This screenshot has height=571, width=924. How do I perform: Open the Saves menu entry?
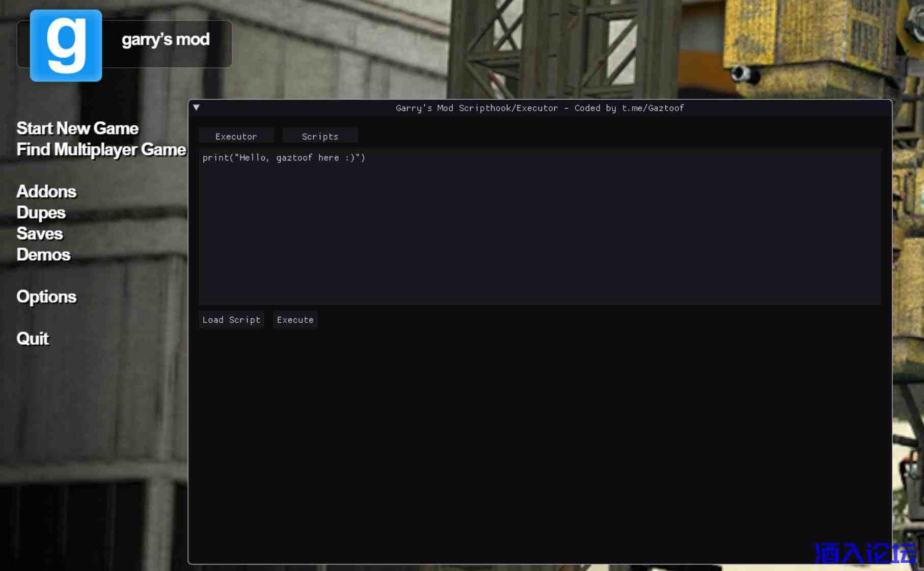tap(40, 234)
